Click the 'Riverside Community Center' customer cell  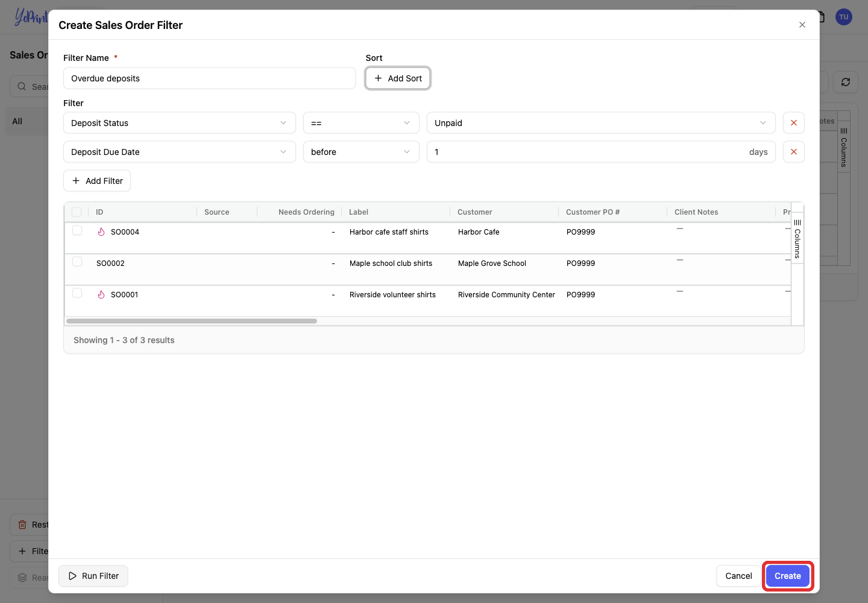pos(506,295)
